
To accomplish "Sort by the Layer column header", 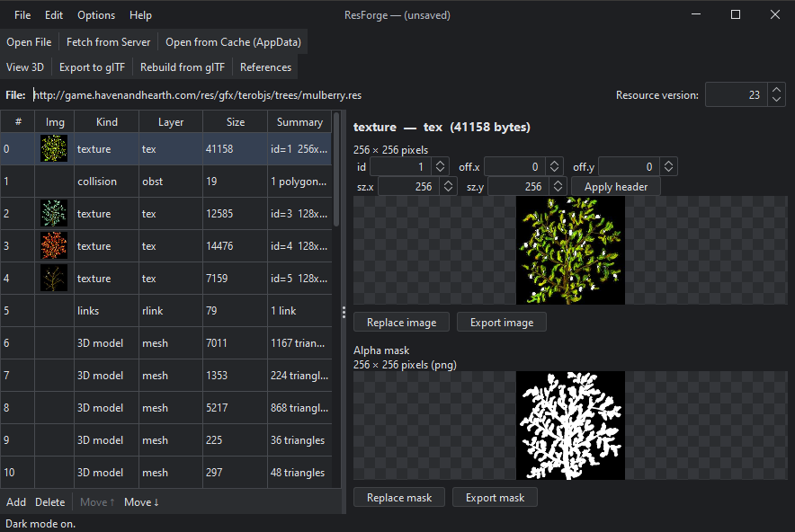I will tap(171, 122).
